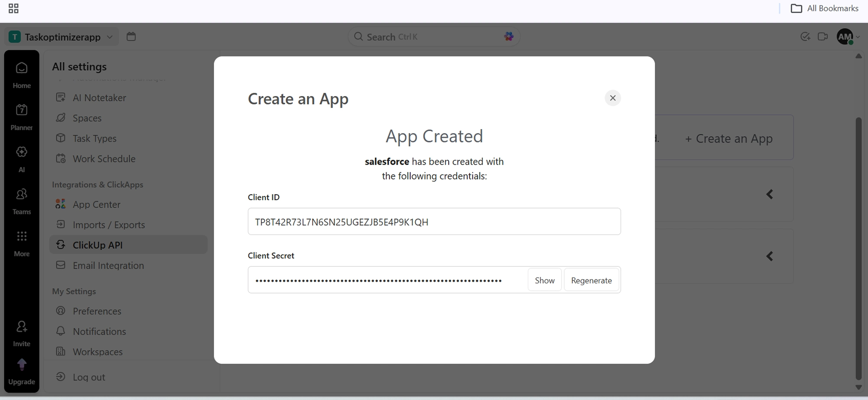
Task: Click the App Center colorful icon
Action: (x=61, y=204)
